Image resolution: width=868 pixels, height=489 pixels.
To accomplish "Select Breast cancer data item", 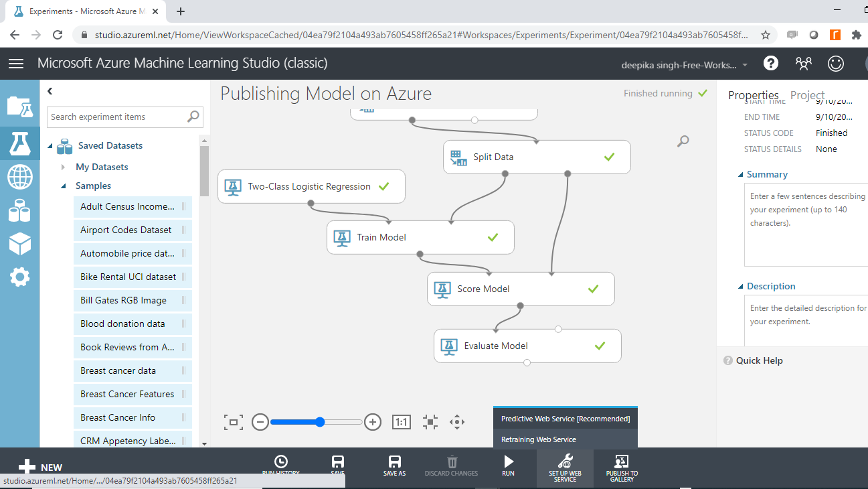I will 133,370.
